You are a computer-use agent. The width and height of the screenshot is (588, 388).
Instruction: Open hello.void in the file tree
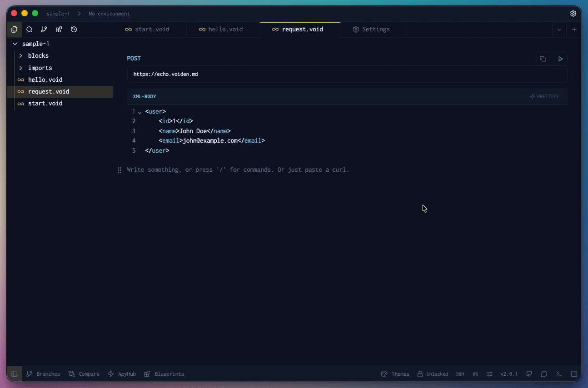60,80
